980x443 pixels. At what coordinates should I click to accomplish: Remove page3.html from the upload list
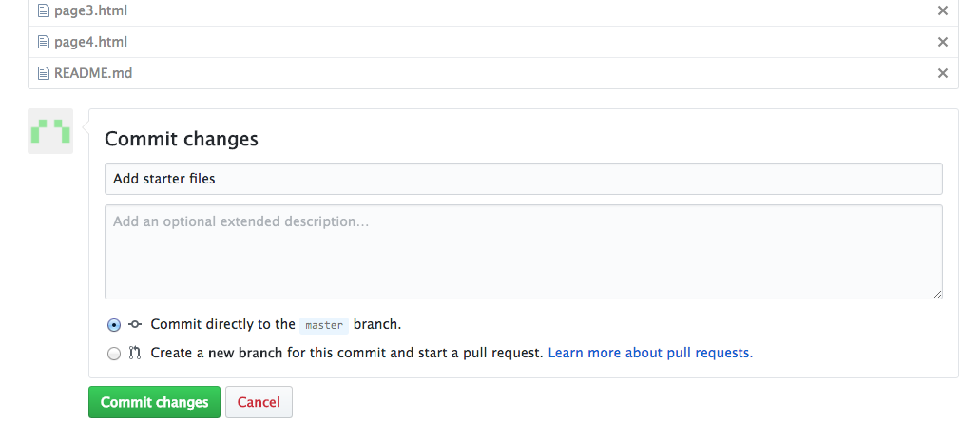point(942,11)
